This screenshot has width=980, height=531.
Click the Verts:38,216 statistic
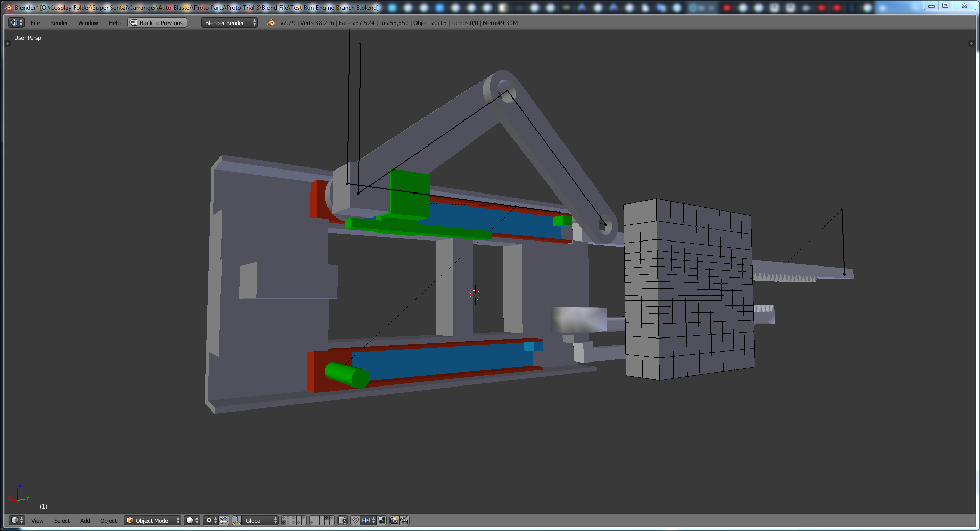[x=317, y=23]
